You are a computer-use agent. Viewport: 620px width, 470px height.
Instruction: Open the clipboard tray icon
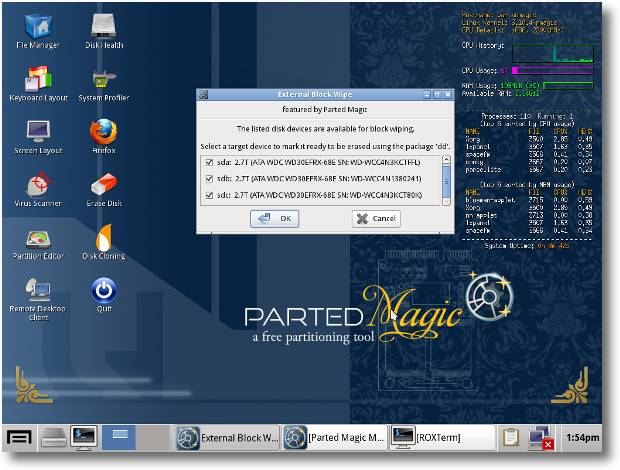pos(510,438)
